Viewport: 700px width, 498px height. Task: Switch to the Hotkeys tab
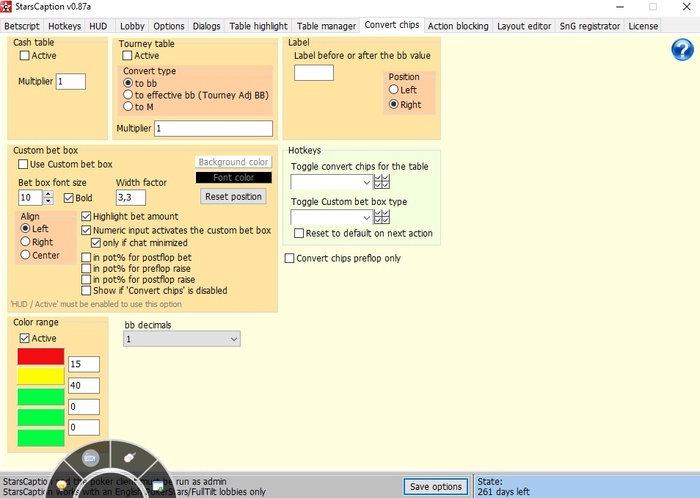65,26
